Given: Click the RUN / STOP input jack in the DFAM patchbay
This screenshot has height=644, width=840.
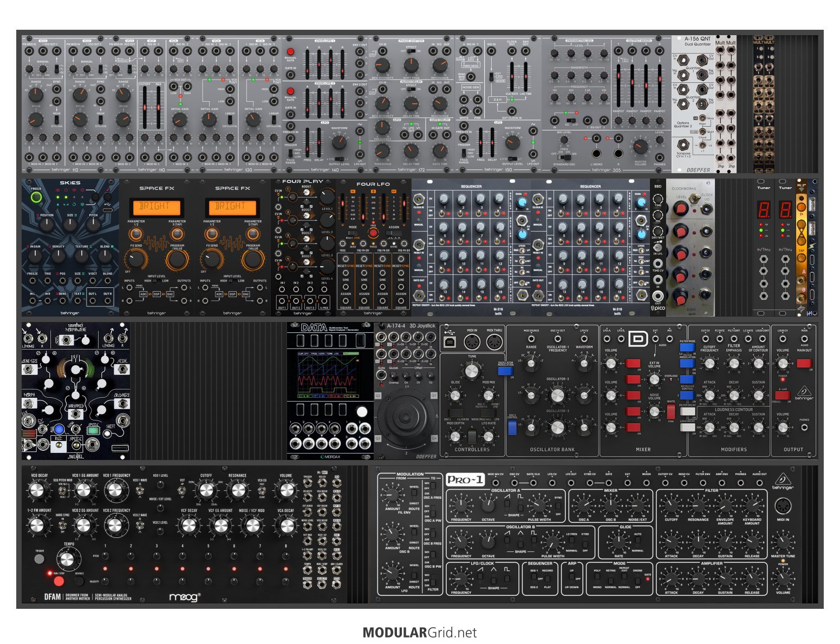Looking at the screenshot, I should pos(322,570).
